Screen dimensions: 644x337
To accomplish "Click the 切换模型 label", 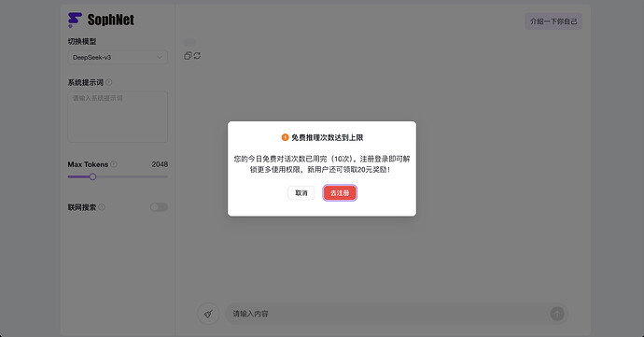I will click(x=82, y=41).
